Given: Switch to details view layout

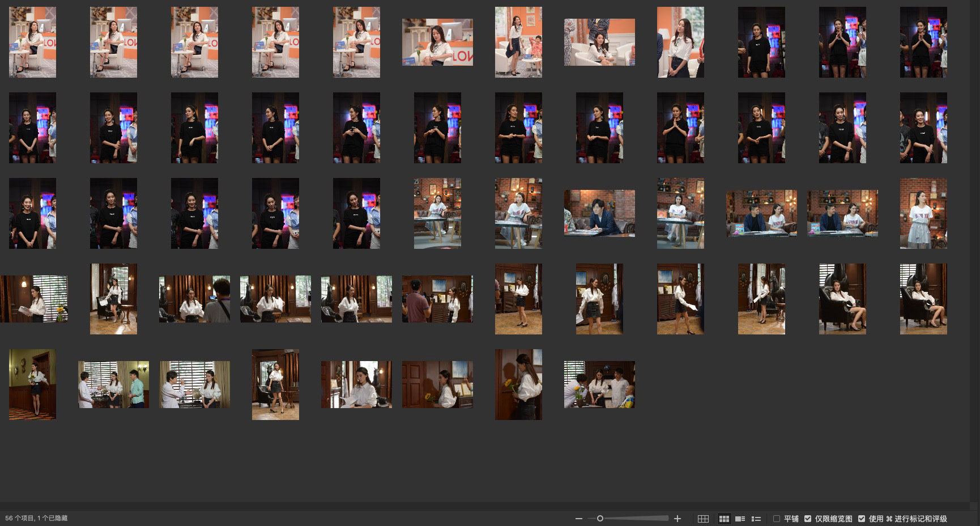Looking at the screenshot, I should click(740, 519).
